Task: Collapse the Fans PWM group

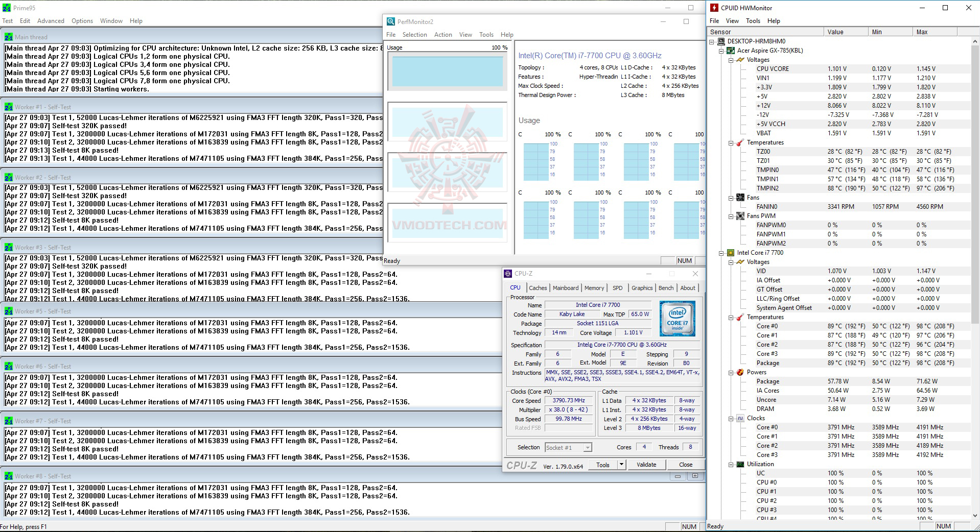Action: pos(731,216)
